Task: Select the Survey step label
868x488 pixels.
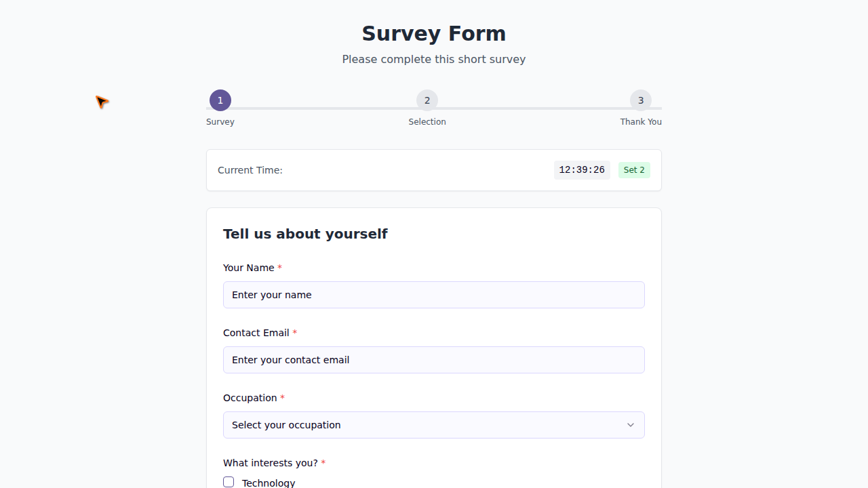Action: (x=220, y=122)
